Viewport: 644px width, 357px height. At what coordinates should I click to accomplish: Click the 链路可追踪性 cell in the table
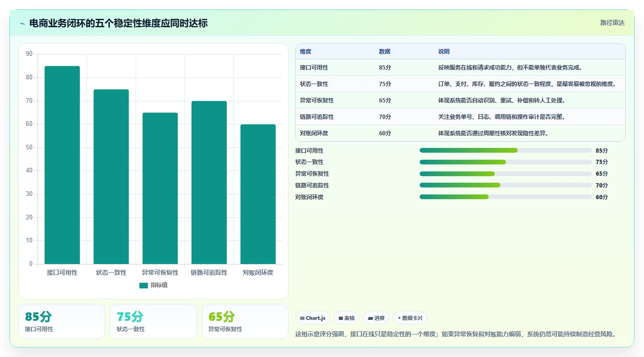(x=317, y=117)
